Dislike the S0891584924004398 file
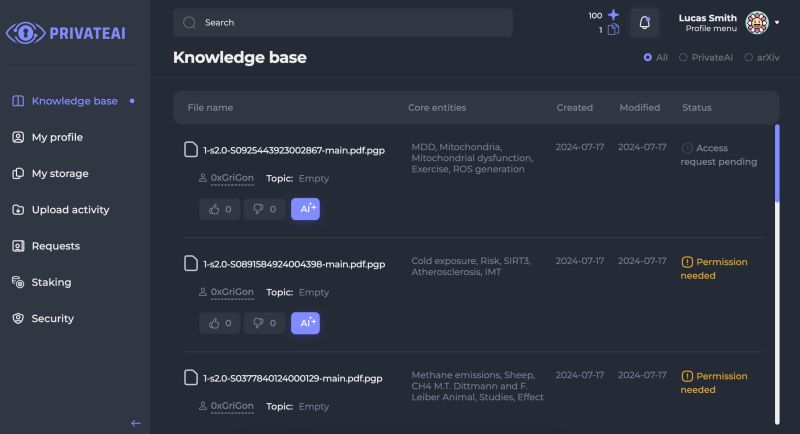The image size is (800, 434). click(264, 323)
